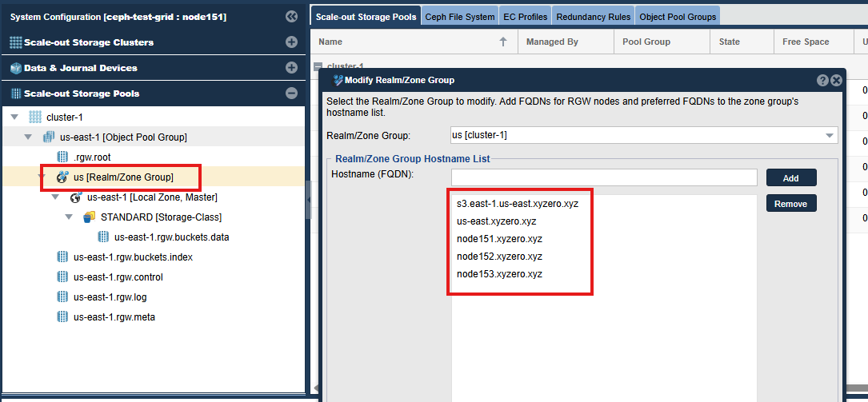Open help for Modify Realm/Zone Group dialog
This screenshot has height=402, width=868.
[x=822, y=80]
